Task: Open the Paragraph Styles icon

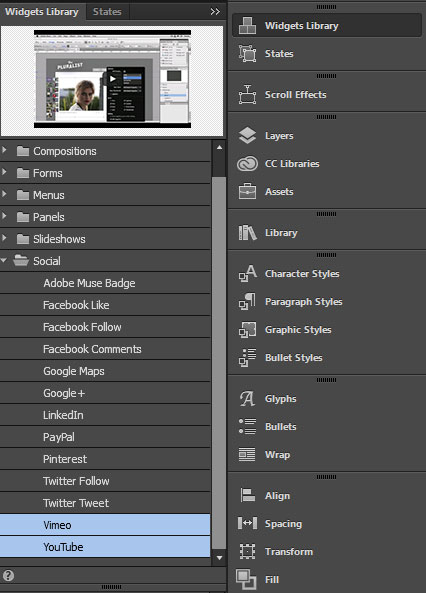Action: click(247, 301)
